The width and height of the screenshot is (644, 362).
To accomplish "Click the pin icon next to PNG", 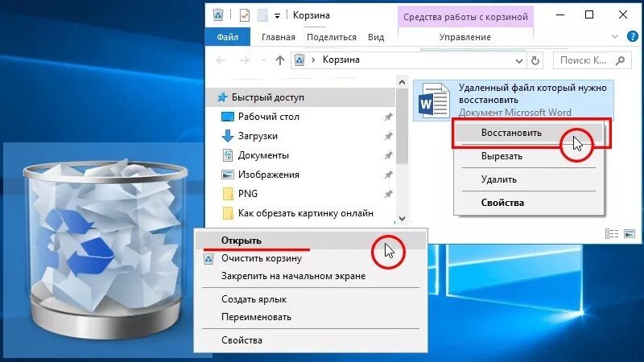I will [388, 194].
